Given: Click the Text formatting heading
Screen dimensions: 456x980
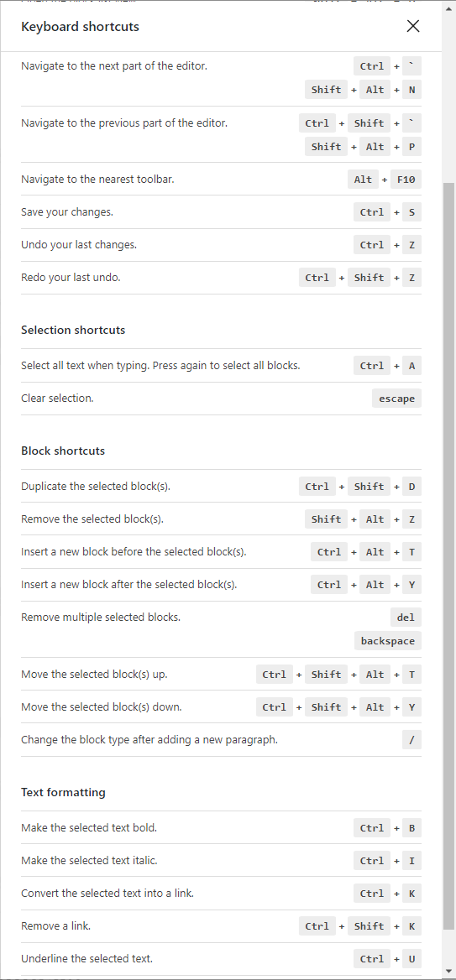Looking at the screenshot, I should 63,793.
